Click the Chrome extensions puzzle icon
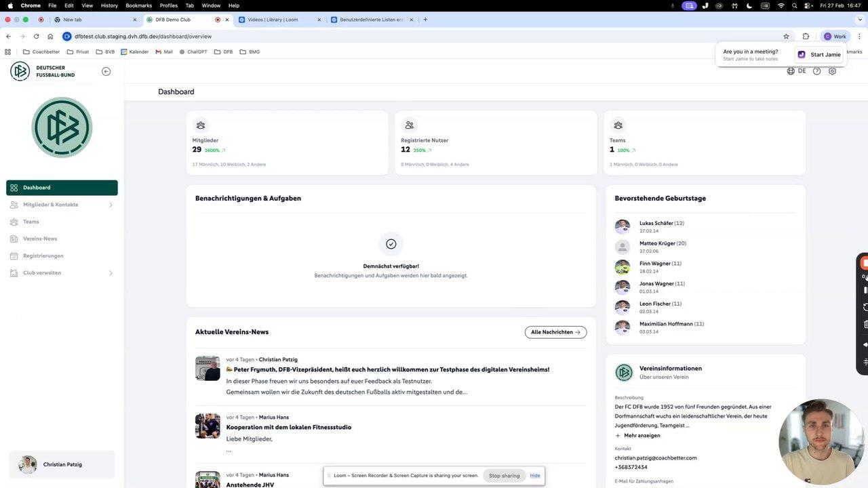Screen dimensions: 868x488 click(806, 37)
